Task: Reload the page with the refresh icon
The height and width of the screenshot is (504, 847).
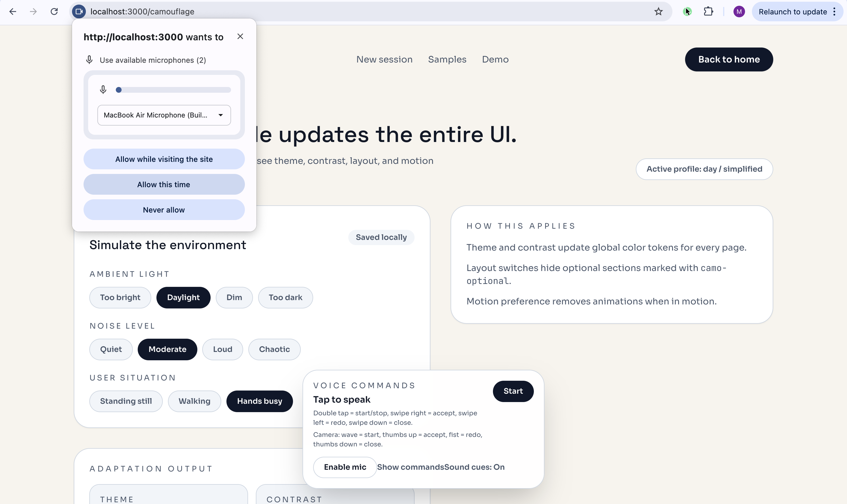Action: click(54, 12)
